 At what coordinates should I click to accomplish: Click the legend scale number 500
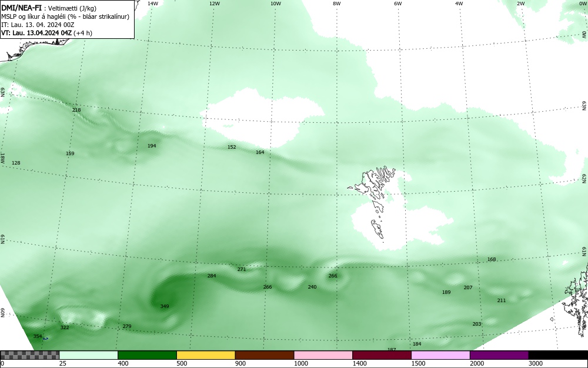(182, 363)
